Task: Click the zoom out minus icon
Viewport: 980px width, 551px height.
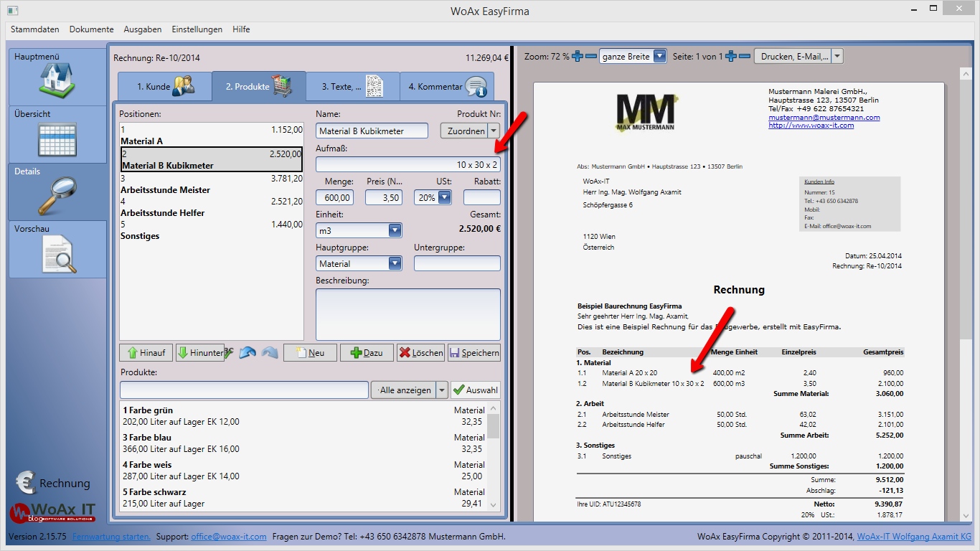Action: (x=591, y=56)
